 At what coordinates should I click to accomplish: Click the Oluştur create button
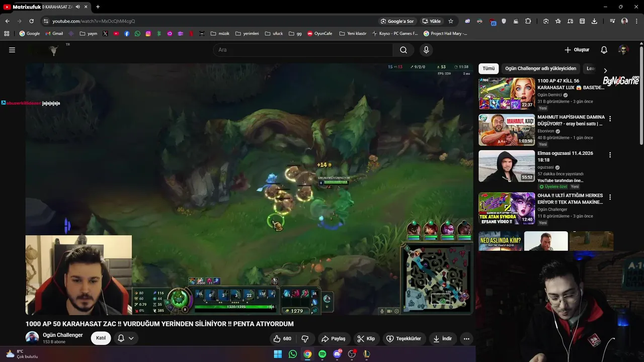(x=577, y=50)
